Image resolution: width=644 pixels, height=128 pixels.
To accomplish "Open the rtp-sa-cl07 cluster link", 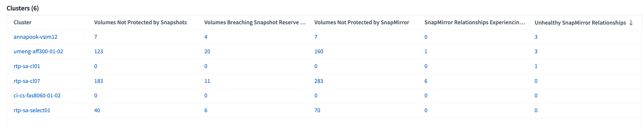I will (x=27, y=81).
